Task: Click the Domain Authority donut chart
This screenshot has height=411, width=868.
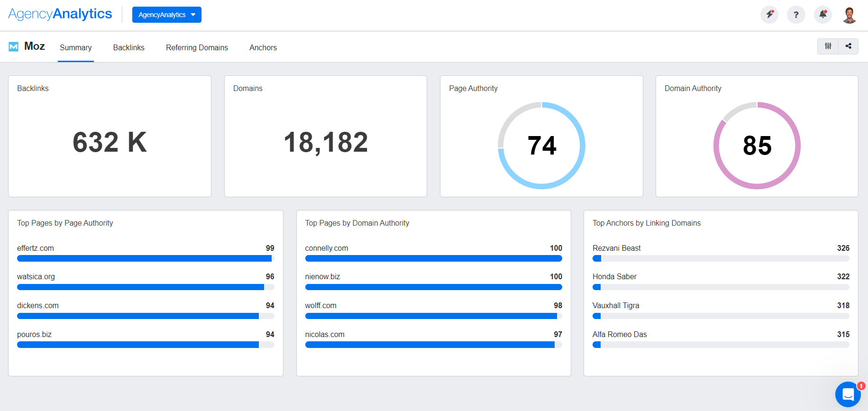Action: click(x=757, y=146)
